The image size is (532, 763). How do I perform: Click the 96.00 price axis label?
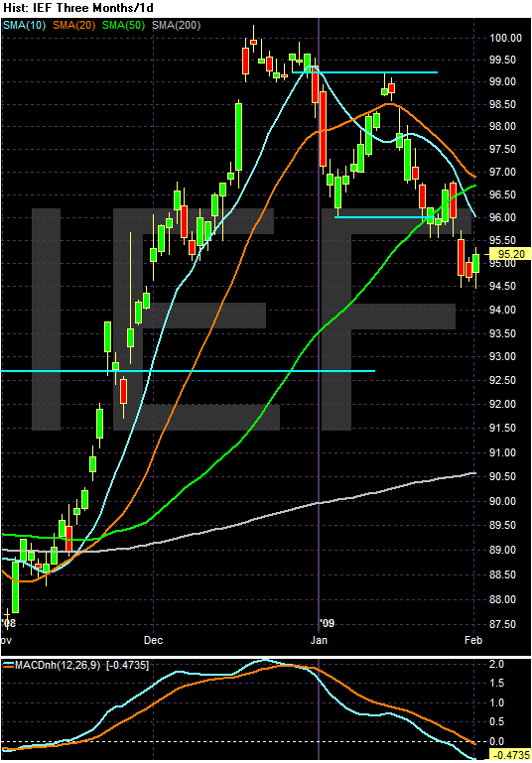[503, 217]
